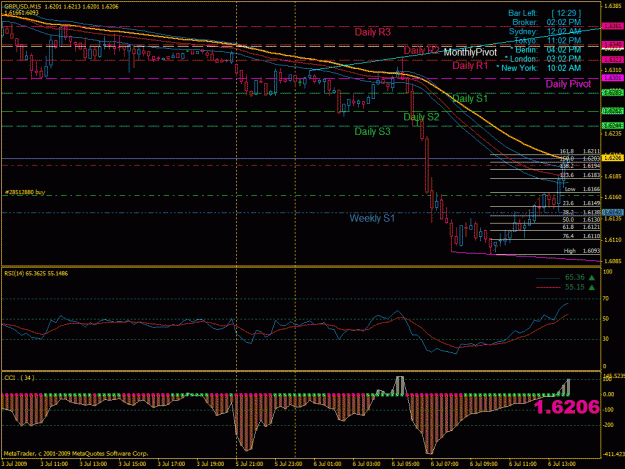Click the 'Bar Left:' label
The image size is (625, 469).
(523, 13)
